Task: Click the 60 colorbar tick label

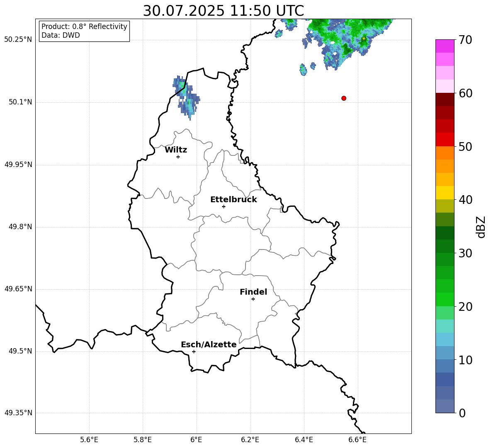Action: click(465, 93)
